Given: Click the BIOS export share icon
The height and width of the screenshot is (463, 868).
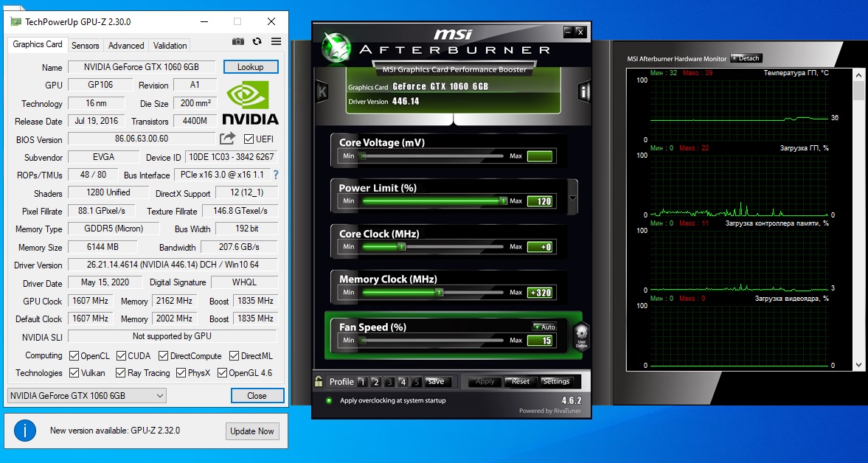Looking at the screenshot, I should 228,139.
